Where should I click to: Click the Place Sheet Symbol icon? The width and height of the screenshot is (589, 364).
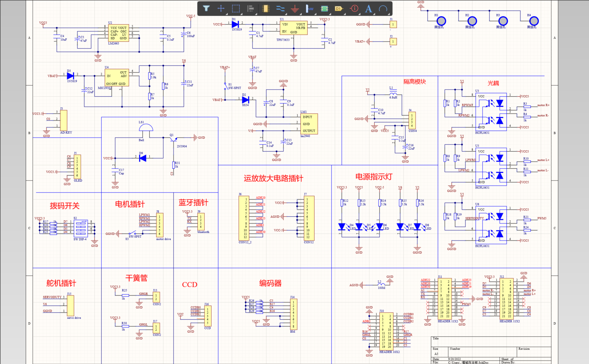point(324,9)
